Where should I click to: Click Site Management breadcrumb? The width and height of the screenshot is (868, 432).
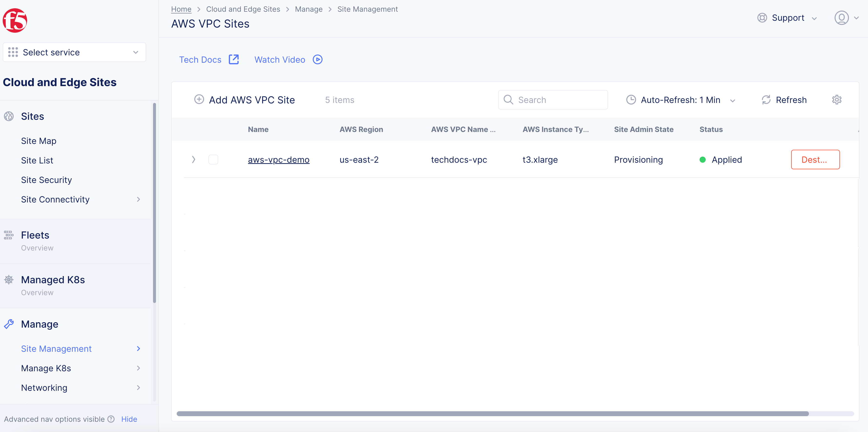point(368,9)
